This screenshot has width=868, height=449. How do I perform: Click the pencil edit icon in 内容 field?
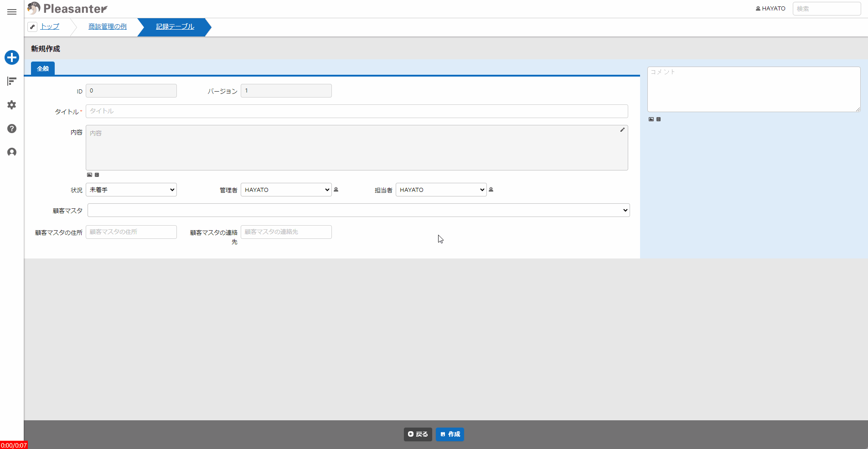point(622,130)
